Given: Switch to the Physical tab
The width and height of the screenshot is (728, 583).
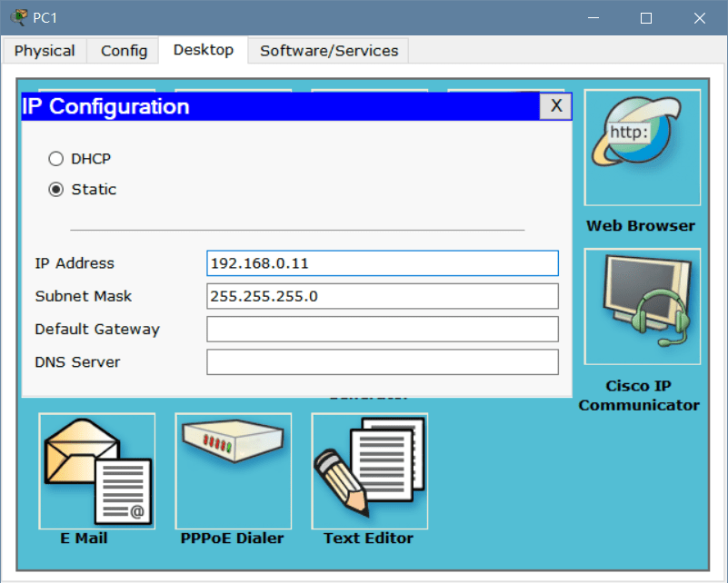Looking at the screenshot, I should (45, 51).
